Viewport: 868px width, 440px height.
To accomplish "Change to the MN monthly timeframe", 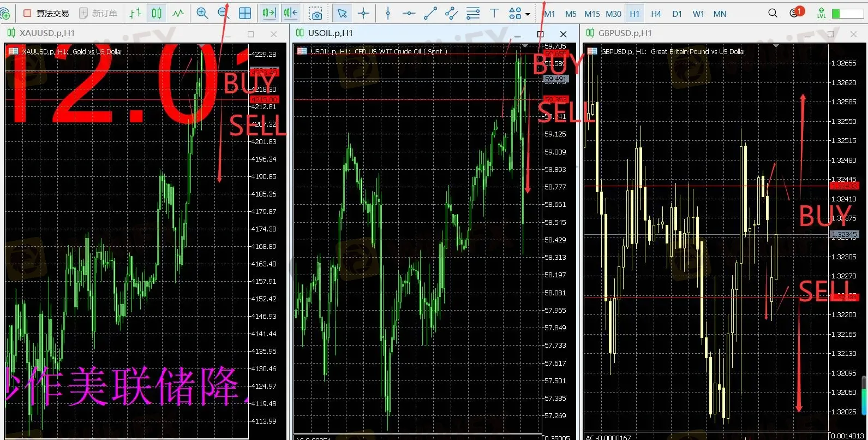I will tap(720, 14).
